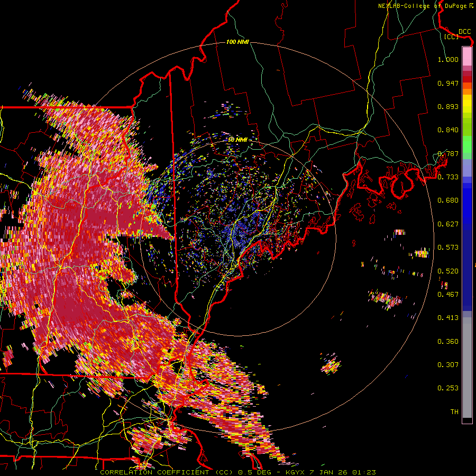
Task: Click the 0.253 scale value
Action: pyautogui.click(x=448, y=388)
